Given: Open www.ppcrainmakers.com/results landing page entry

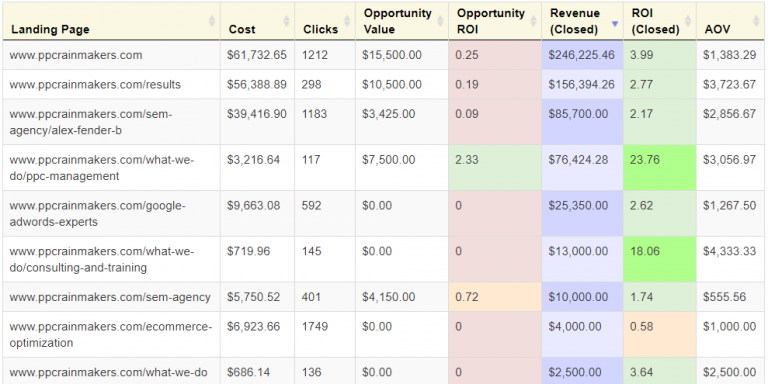Looking at the screenshot, I should (95, 84).
